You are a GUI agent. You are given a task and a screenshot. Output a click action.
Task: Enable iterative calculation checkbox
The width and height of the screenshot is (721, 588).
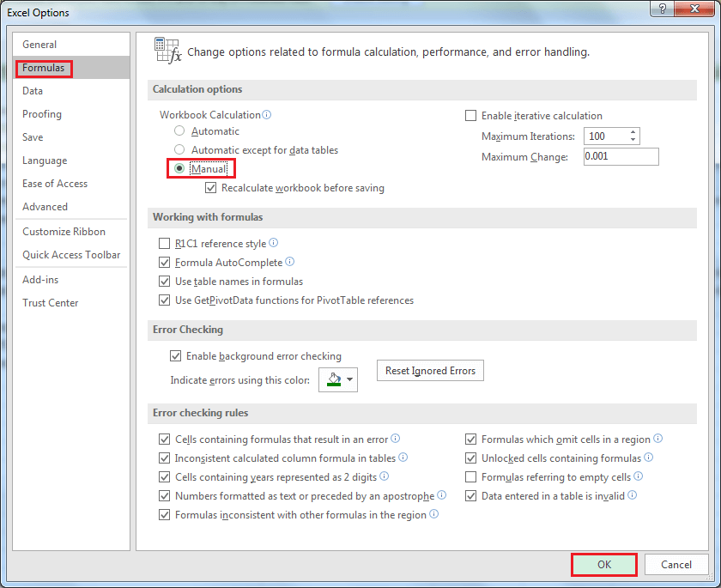471,115
